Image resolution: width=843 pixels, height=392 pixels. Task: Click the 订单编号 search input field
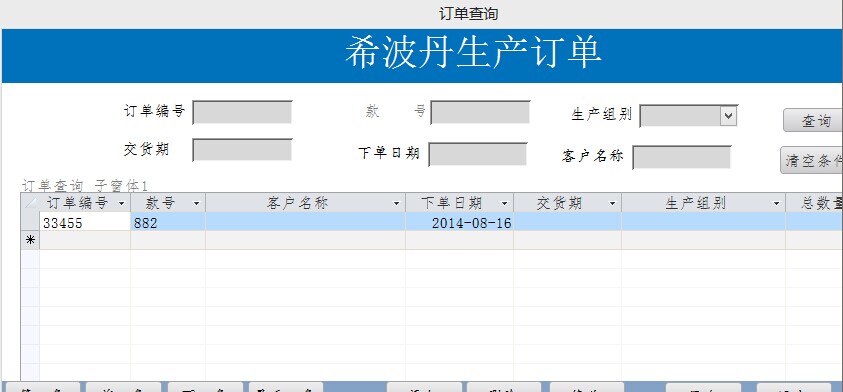[242, 112]
